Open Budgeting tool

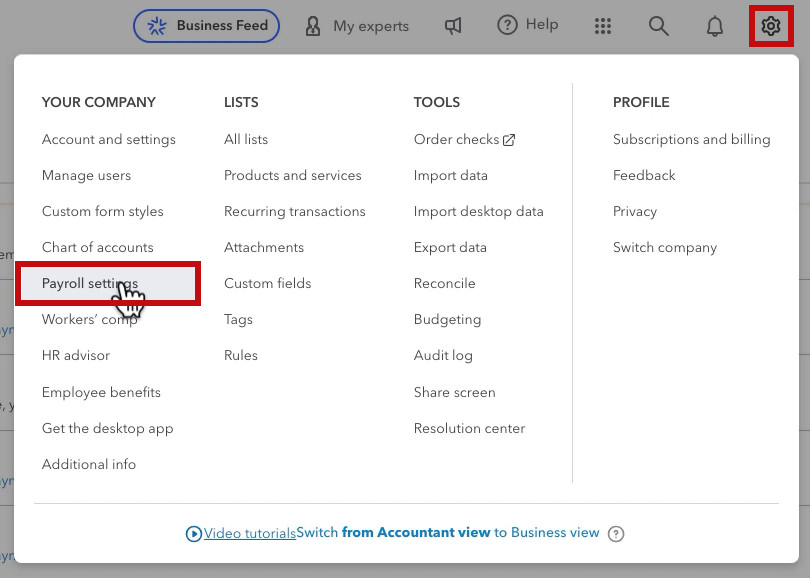point(447,319)
